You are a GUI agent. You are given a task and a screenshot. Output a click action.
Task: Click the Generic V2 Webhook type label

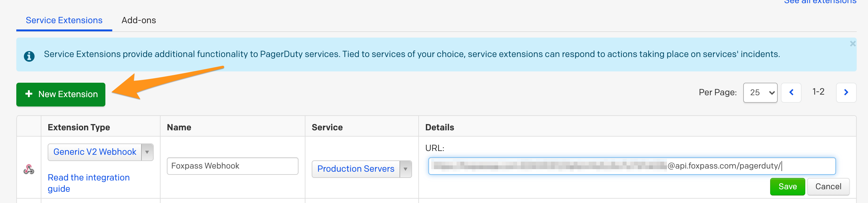coord(95,152)
